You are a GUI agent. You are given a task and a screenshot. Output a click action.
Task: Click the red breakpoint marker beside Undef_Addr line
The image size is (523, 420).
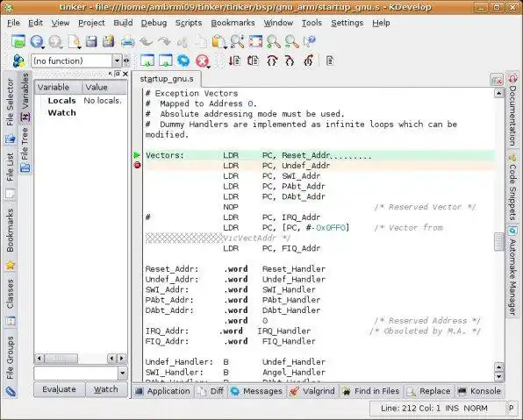click(x=137, y=165)
